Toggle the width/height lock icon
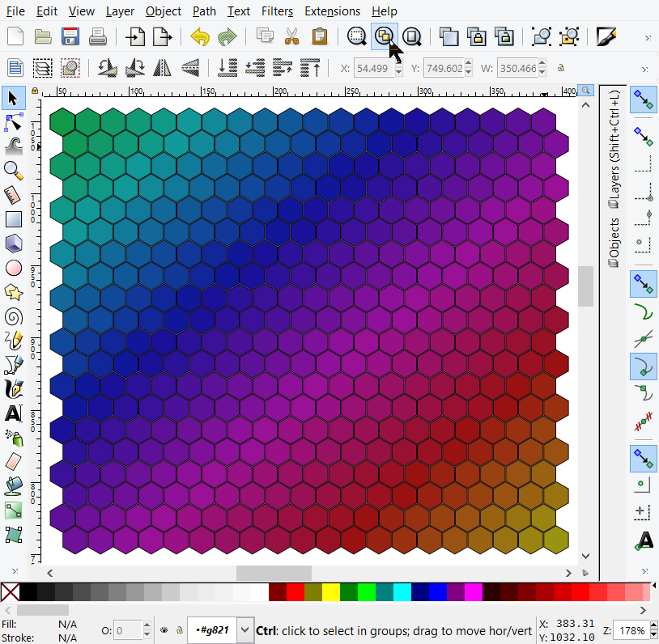The width and height of the screenshot is (659, 644). pos(560,69)
